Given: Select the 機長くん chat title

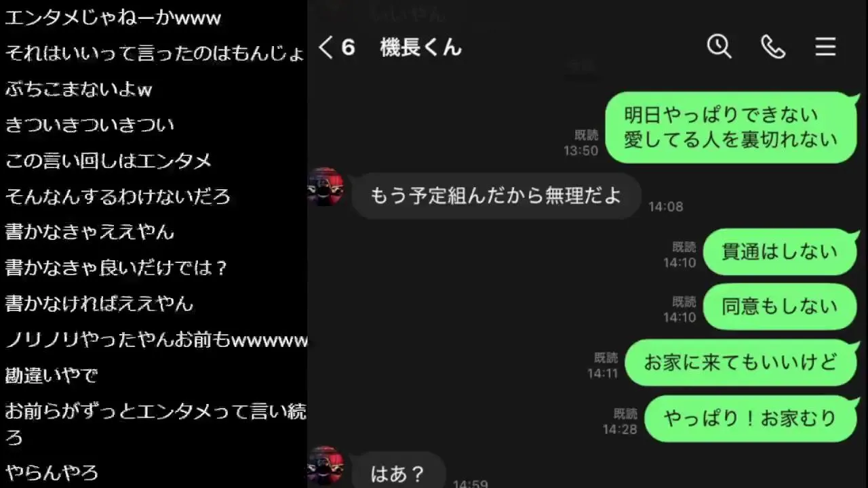Looking at the screenshot, I should pos(421,47).
